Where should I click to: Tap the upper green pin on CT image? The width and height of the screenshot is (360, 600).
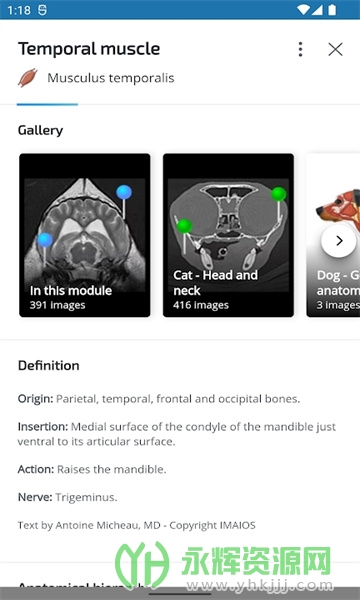279,194
